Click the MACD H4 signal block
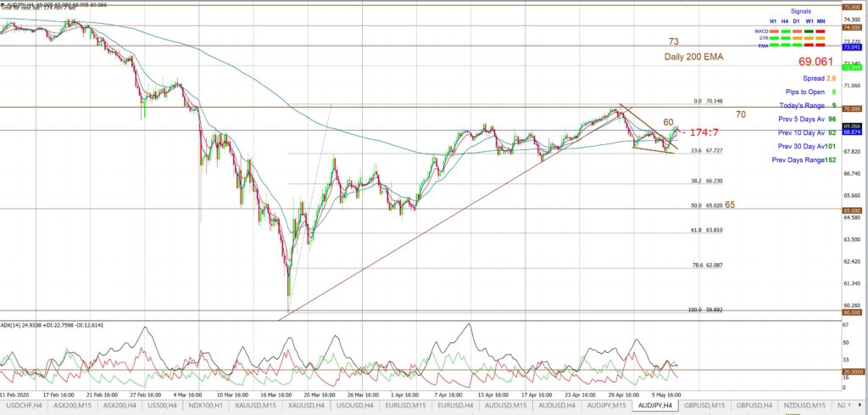 coord(786,31)
